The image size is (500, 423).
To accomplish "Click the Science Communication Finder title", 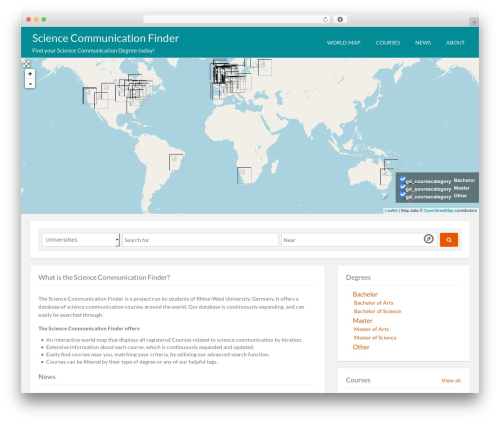I will [105, 38].
